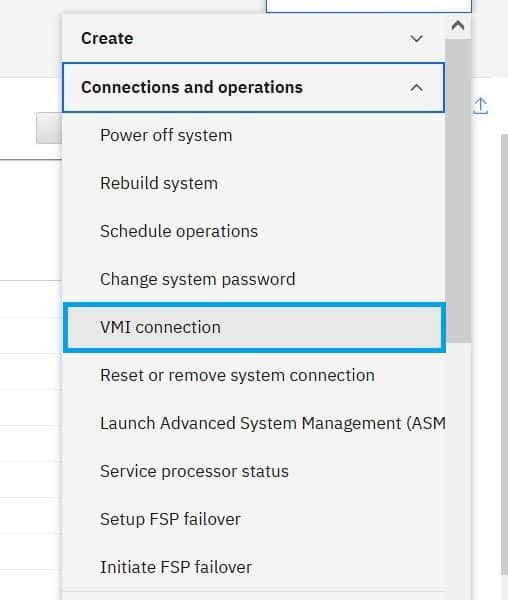Select Rebuild system option
508x600 pixels.
(x=254, y=183)
